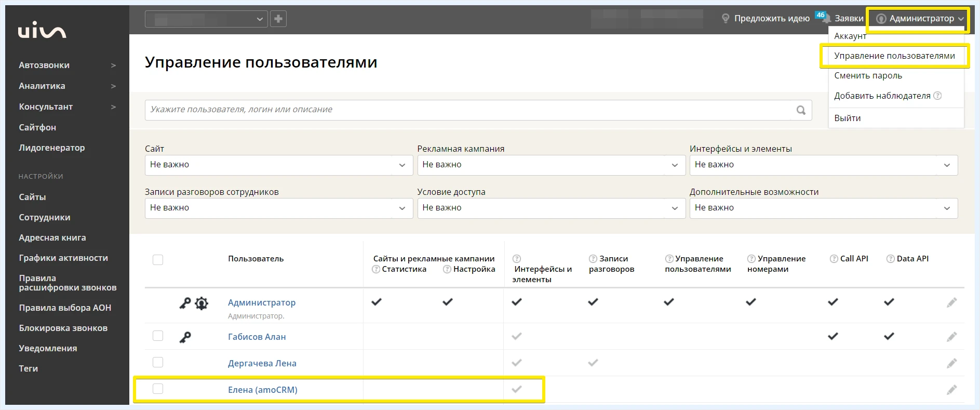Open Блокировка звонков in the sidebar
The image size is (980, 410).
pos(63,328)
